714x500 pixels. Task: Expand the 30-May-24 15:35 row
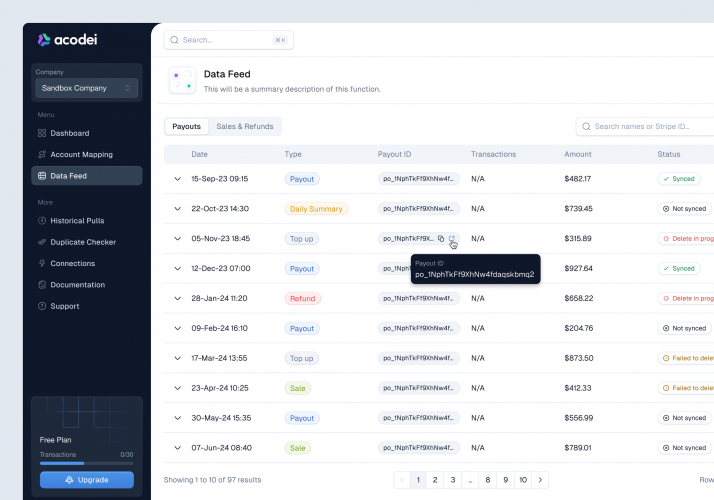tap(178, 418)
